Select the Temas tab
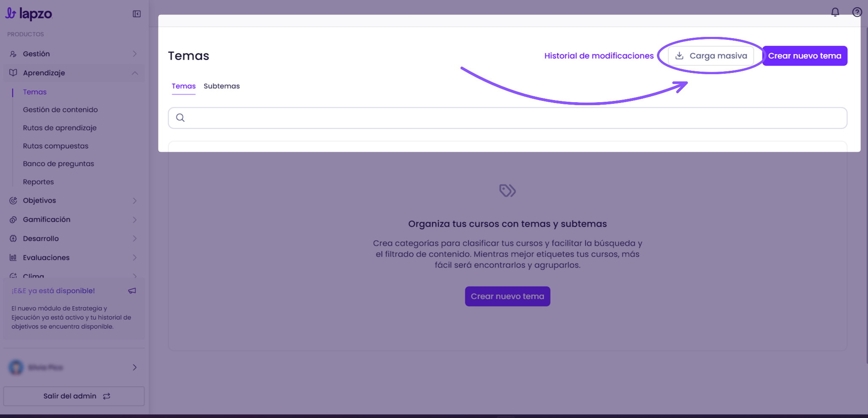Screen dimensions: 868x418 184,86
